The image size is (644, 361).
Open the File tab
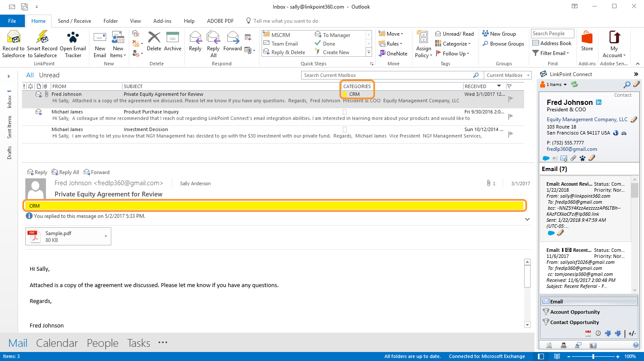[x=12, y=21]
